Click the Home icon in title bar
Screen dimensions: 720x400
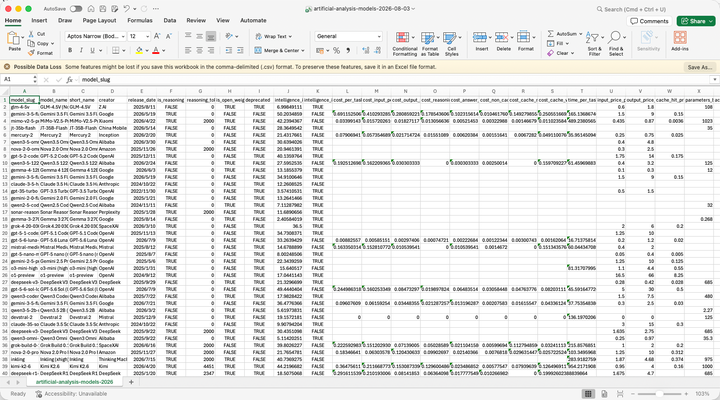91,9
